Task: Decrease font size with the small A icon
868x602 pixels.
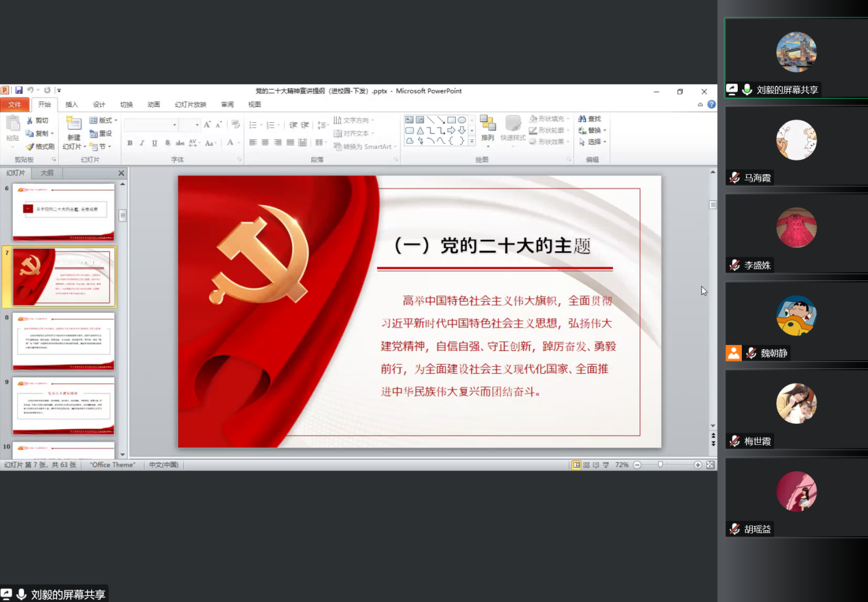Action: pyautogui.click(x=219, y=125)
